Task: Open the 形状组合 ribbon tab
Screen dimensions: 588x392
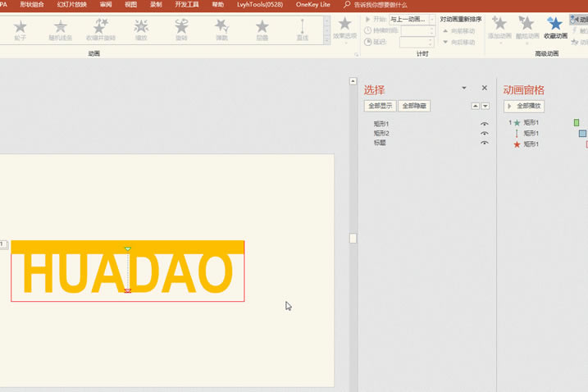Action: 32,4
